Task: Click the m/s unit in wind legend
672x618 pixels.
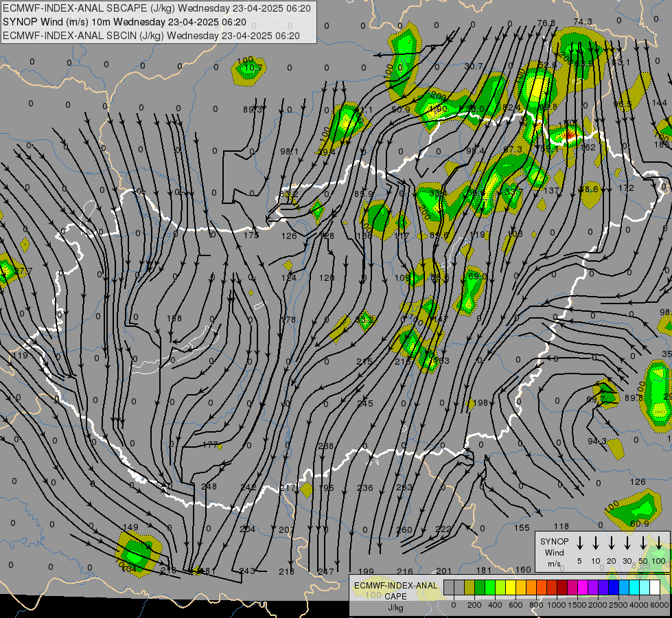Action: point(554,564)
